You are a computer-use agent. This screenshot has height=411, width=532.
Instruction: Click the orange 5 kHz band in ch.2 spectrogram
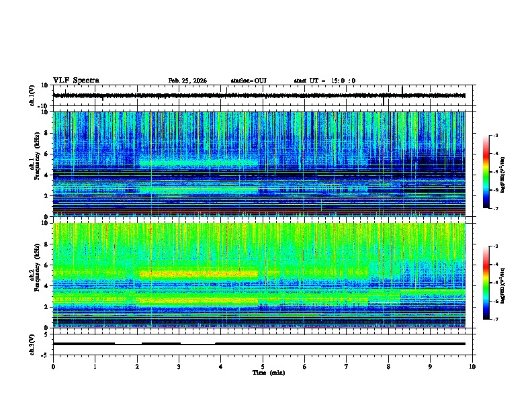(199, 273)
